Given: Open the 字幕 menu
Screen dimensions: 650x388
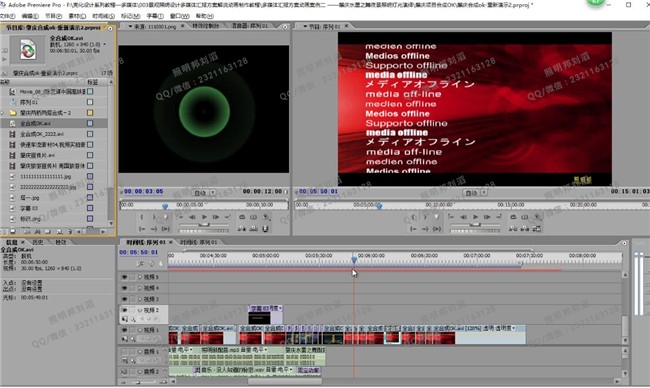Looking at the screenshot, I should pyautogui.click(x=155, y=16).
